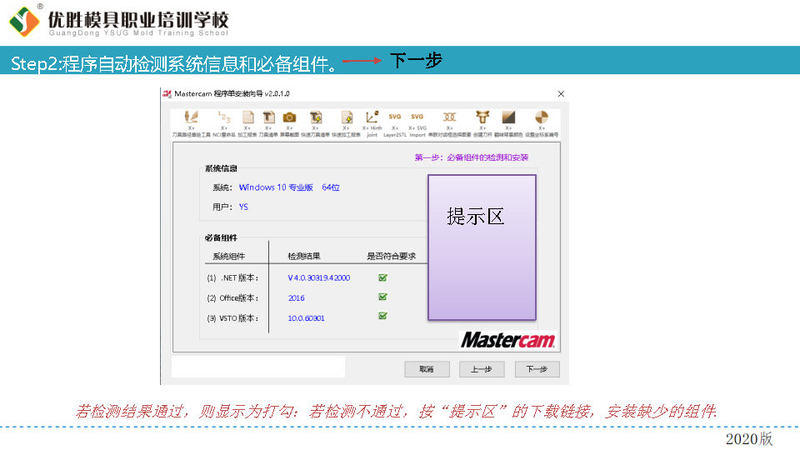Click the green check mark for .NET version
The width and height of the screenshot is (800, 450).
[383, 278]
